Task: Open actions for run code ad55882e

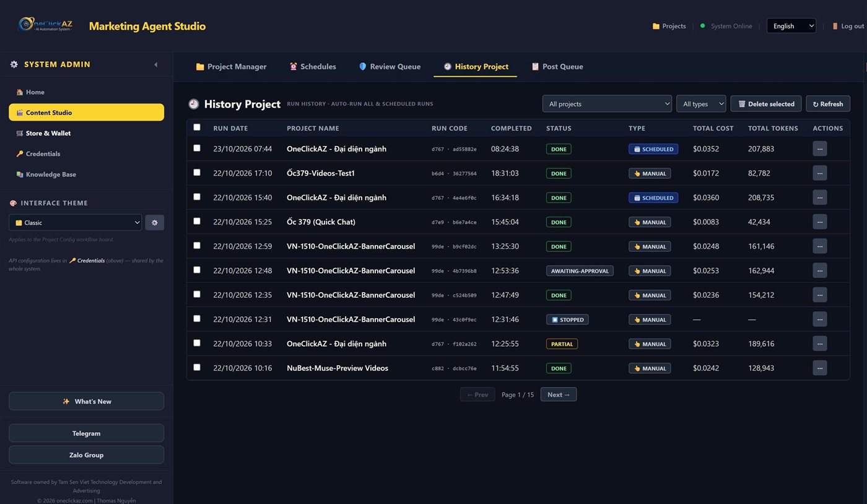Action: [x=820, y=149]
